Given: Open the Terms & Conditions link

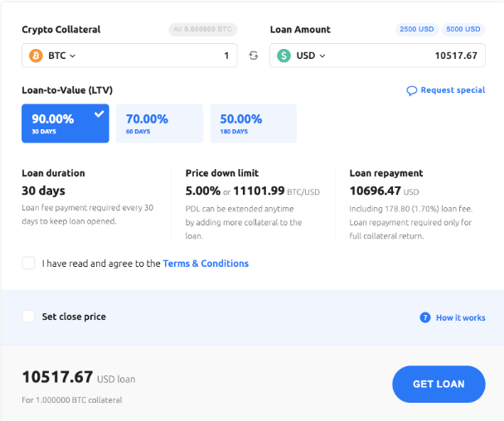Looking at the screenshot, I should click(206, 264).
